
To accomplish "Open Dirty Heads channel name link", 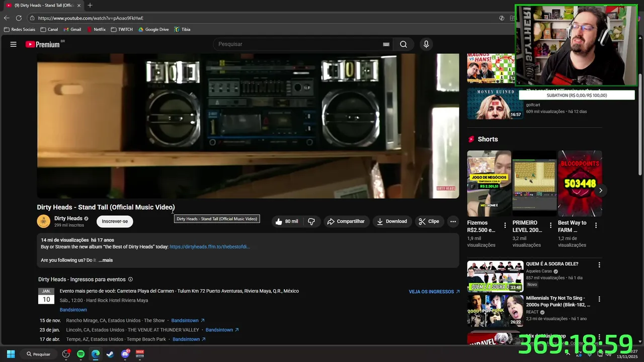I will [68, 219].
